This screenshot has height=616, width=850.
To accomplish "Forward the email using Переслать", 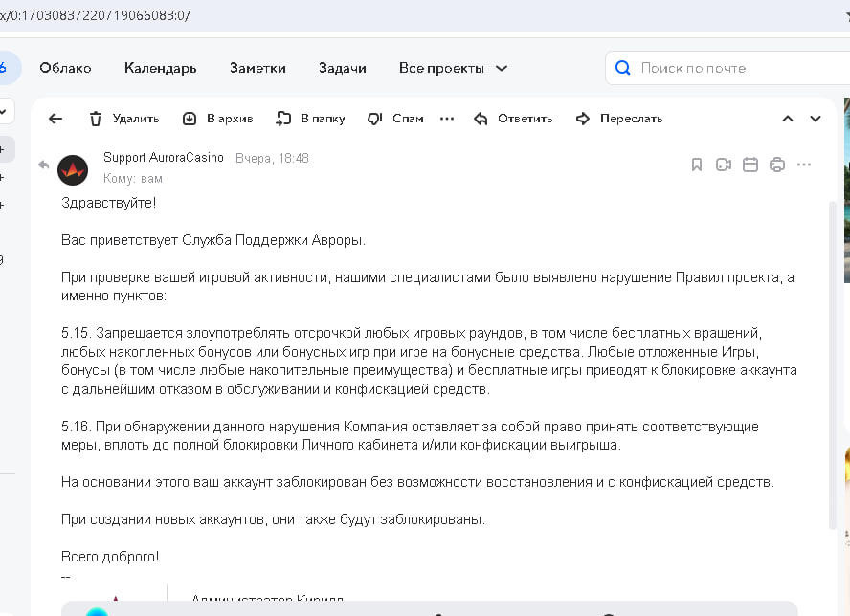I will (618, 119).
